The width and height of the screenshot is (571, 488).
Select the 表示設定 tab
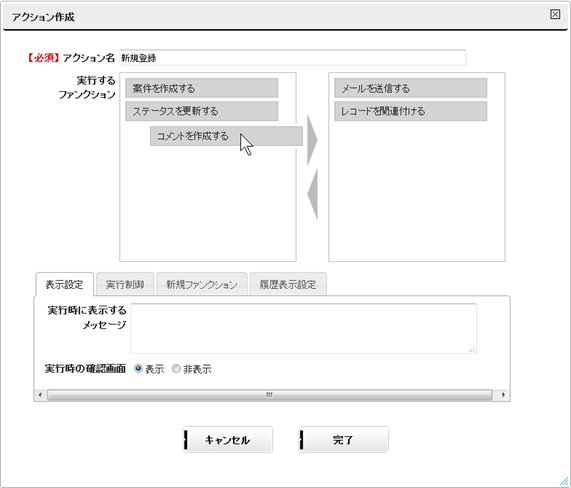click(x=64, y=284)
